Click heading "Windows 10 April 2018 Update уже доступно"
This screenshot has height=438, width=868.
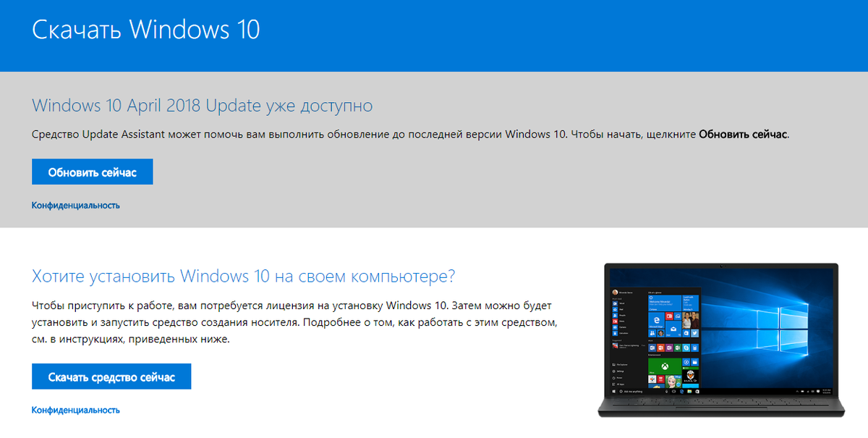[x=203, y=106]
